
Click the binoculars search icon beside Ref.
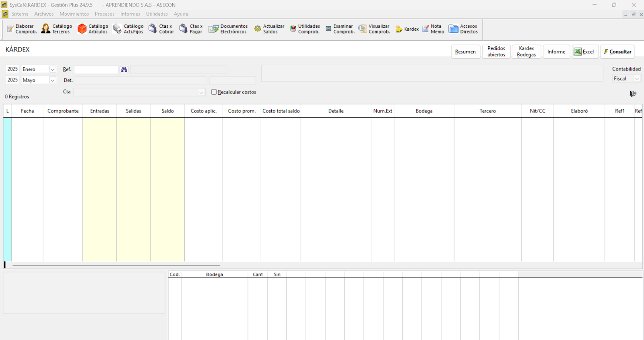point(124,70)
